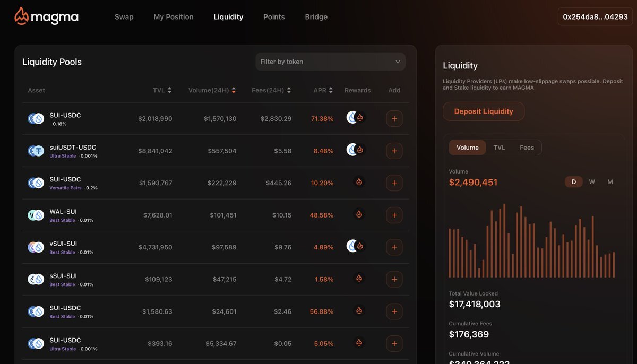Click token pair icon for SUI-USDC Ultra Stable

coord(36,343)
